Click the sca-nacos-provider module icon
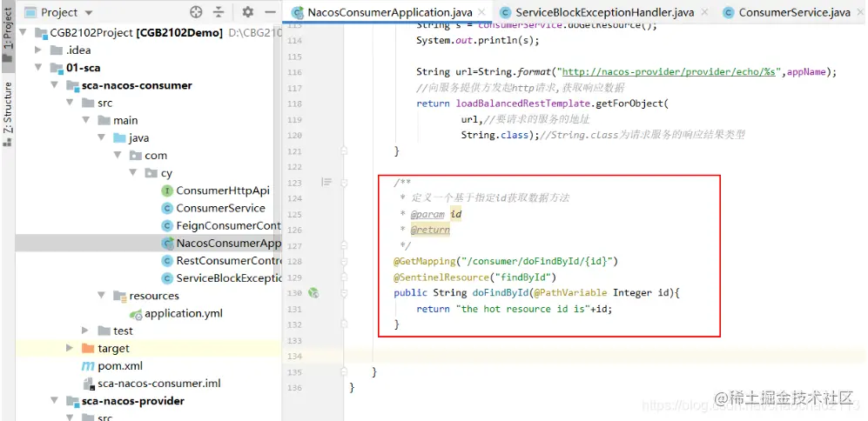Image resolution: width=868 pixels, height=421 pixels. tap(72, 401)
